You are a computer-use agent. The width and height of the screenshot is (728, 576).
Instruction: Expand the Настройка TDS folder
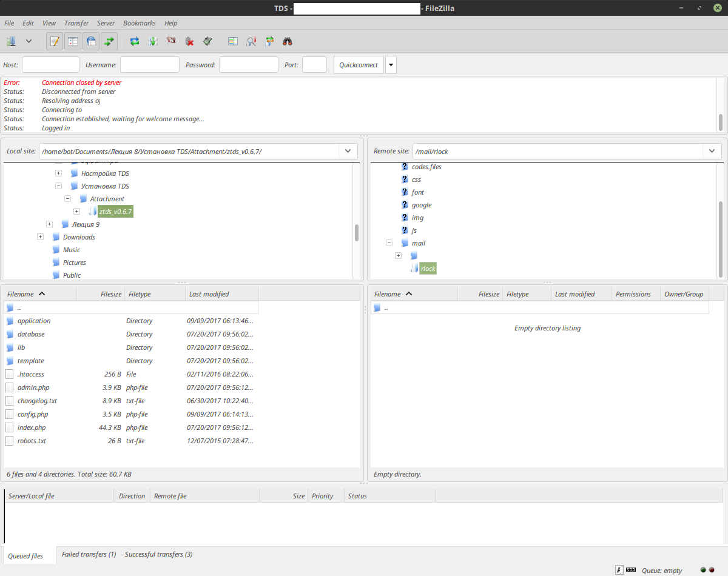click(59, 173)
